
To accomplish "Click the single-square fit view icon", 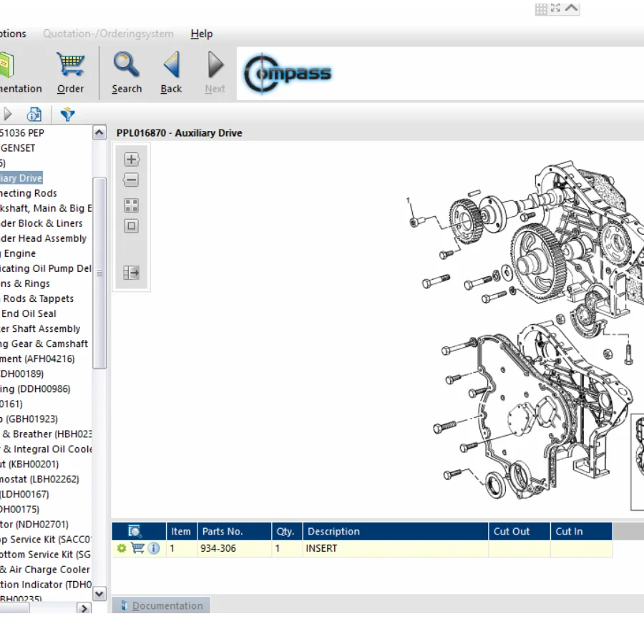I will coord(131,226).
